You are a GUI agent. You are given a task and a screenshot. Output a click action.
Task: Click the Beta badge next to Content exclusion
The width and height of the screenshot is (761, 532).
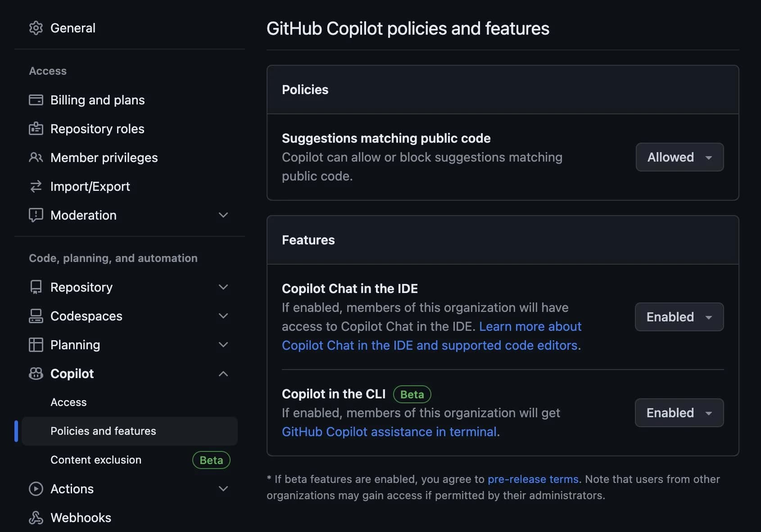211,460
